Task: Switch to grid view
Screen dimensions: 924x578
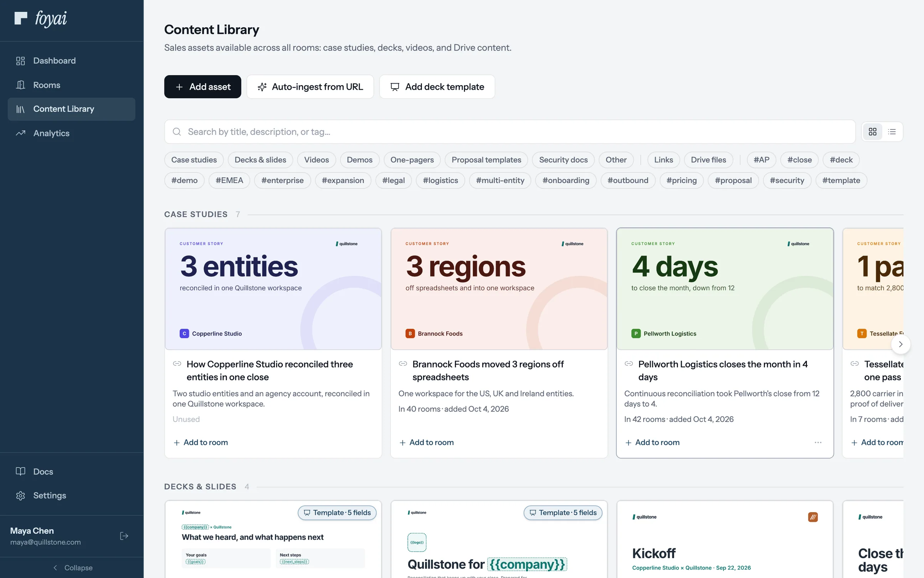Action: click(873, 132)
